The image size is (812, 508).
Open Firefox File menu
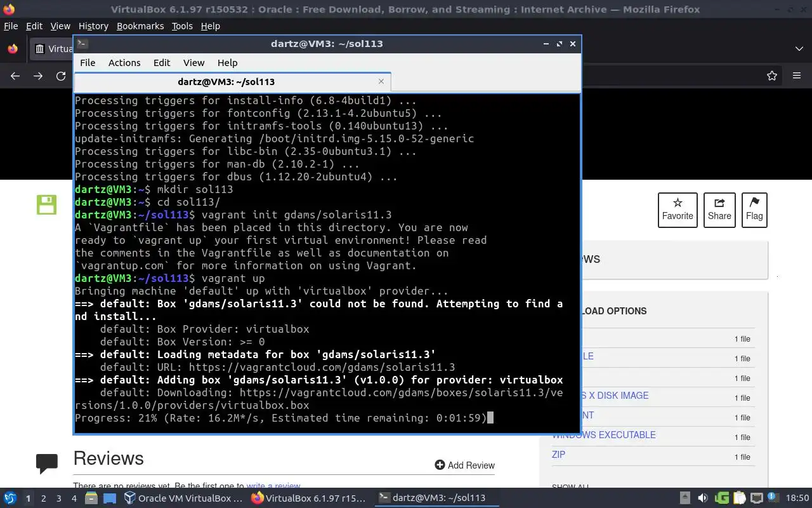tap(11, 26)
